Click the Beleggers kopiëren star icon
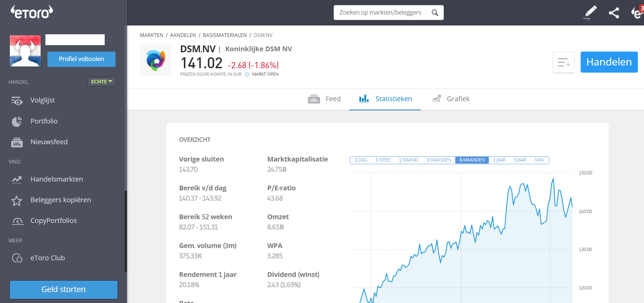644x303 pixels. (x=17, y=201)
